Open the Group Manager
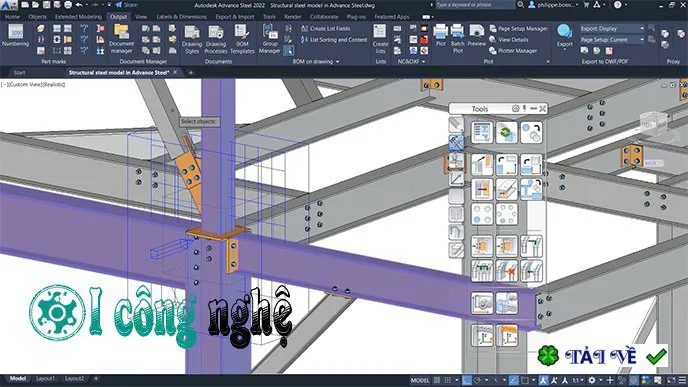688x387 pixels. [x=269, y=39]
